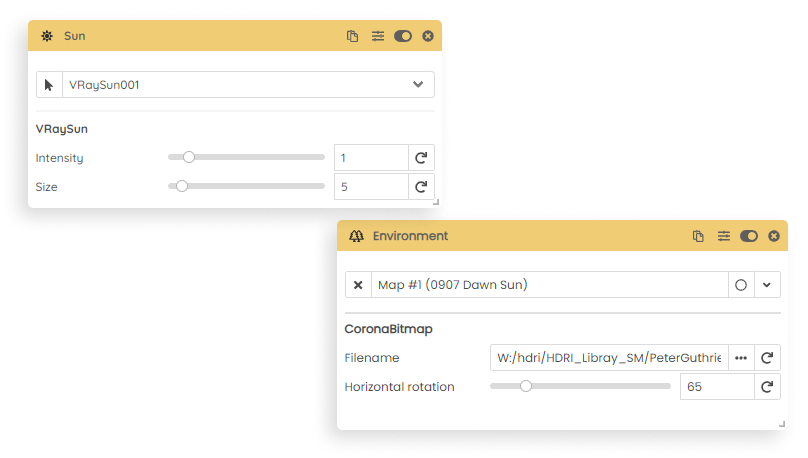The width and height of the screenshot is (808, 458).
Task: Click the pick object arrow icon beside VRaySun001
Action: click(49, 85)
